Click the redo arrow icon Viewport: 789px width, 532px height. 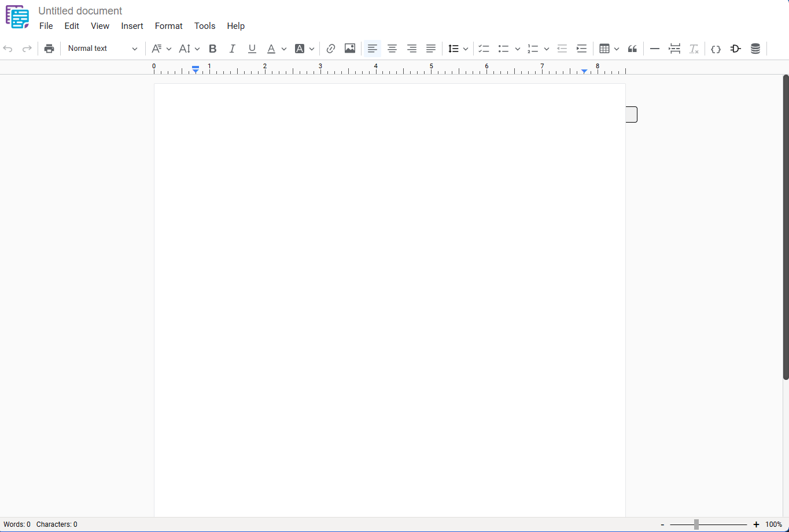point(27,49)
